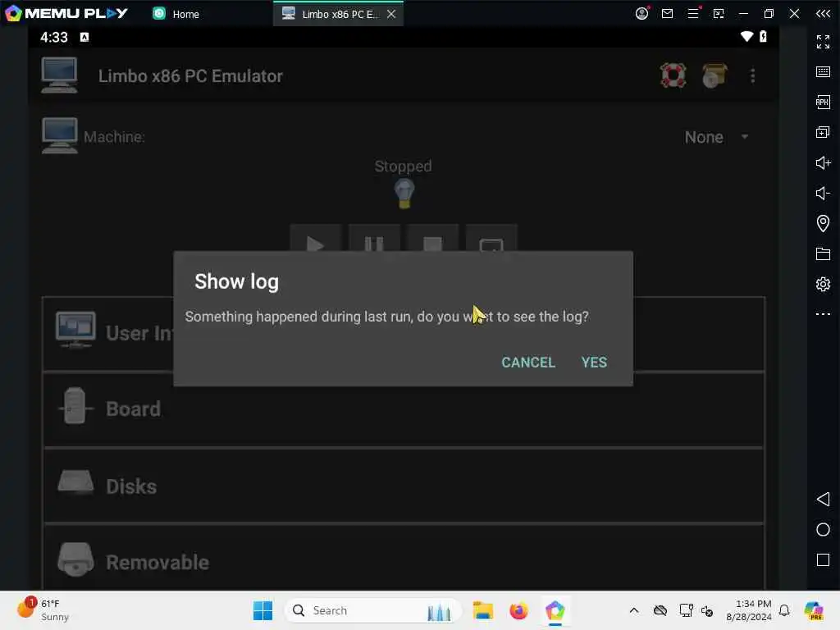Image resolution: width=840 pixels, height=630 pixels.
Task: Expand the Machine None dropdown
Action: click(x=716, y=137)
